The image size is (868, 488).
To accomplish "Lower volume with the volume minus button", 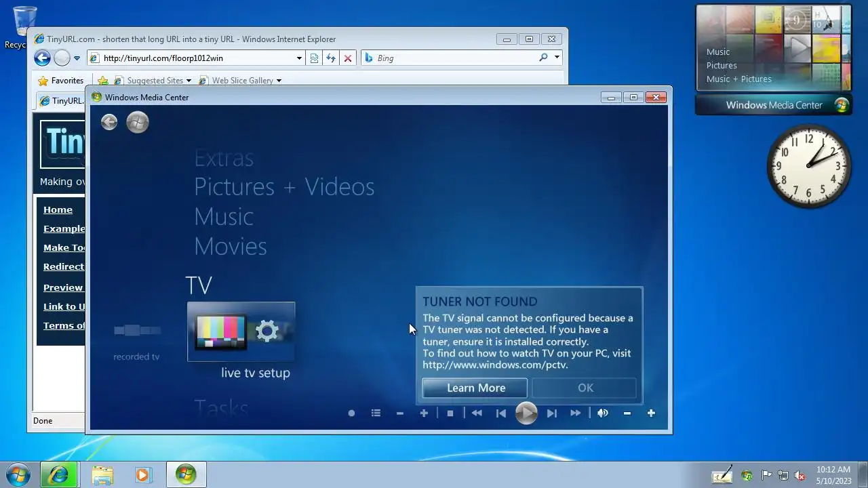I will (x=627, y=413).
